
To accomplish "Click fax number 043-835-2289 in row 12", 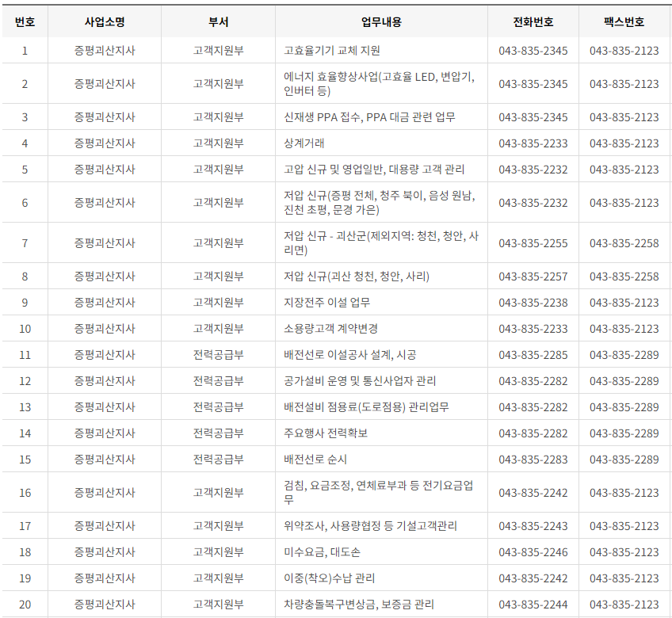I will [622, 382].
